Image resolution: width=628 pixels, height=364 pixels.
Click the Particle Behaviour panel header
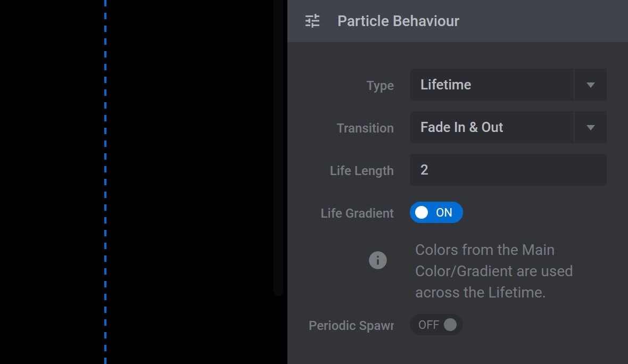[457, 21]
